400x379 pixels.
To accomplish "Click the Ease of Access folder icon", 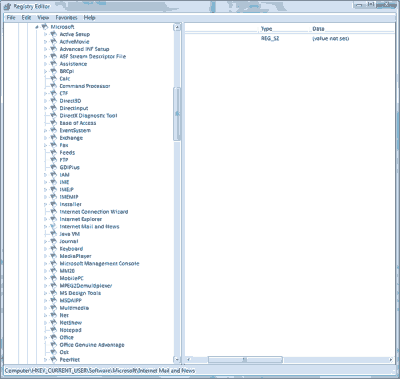I will click(x=53, y=123).
